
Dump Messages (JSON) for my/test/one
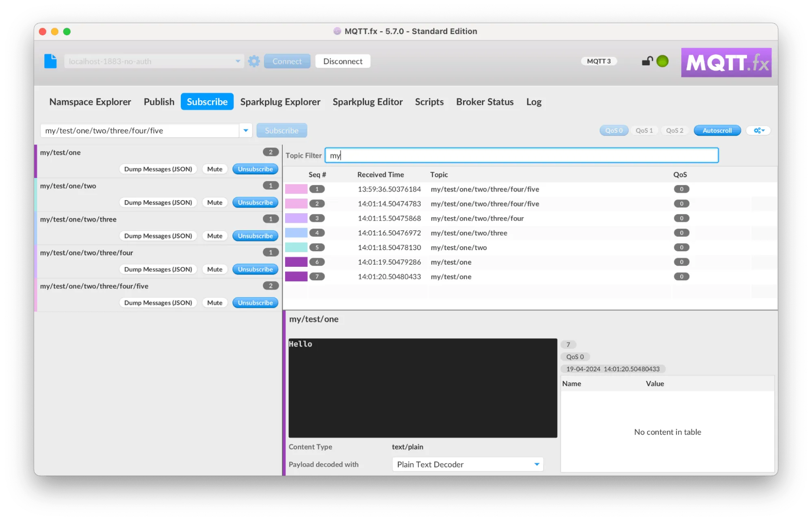[x=158, y=169]
